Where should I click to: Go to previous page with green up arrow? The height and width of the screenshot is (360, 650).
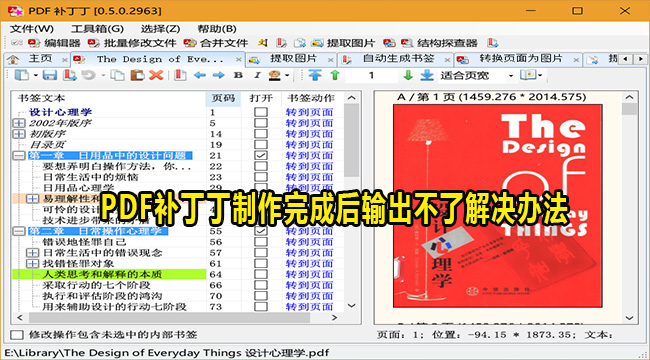click(x=335, y=75)
